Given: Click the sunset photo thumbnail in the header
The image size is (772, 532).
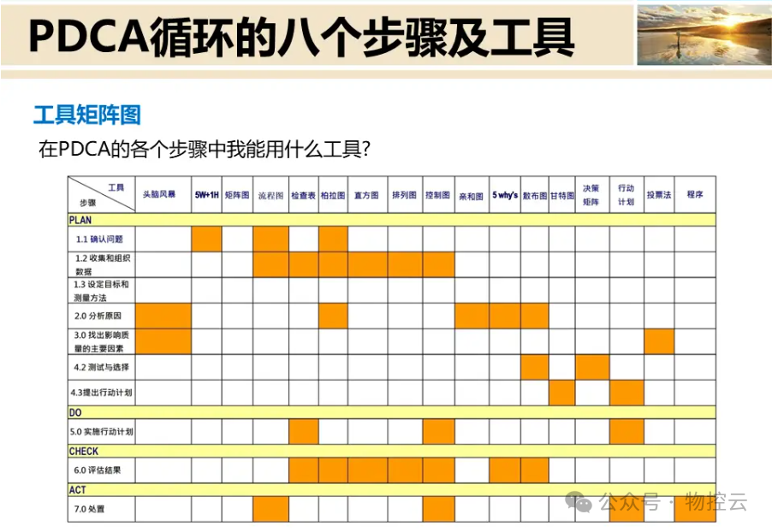Looking at the screenshot, I should pyautogui.click(x=703, y=35).
